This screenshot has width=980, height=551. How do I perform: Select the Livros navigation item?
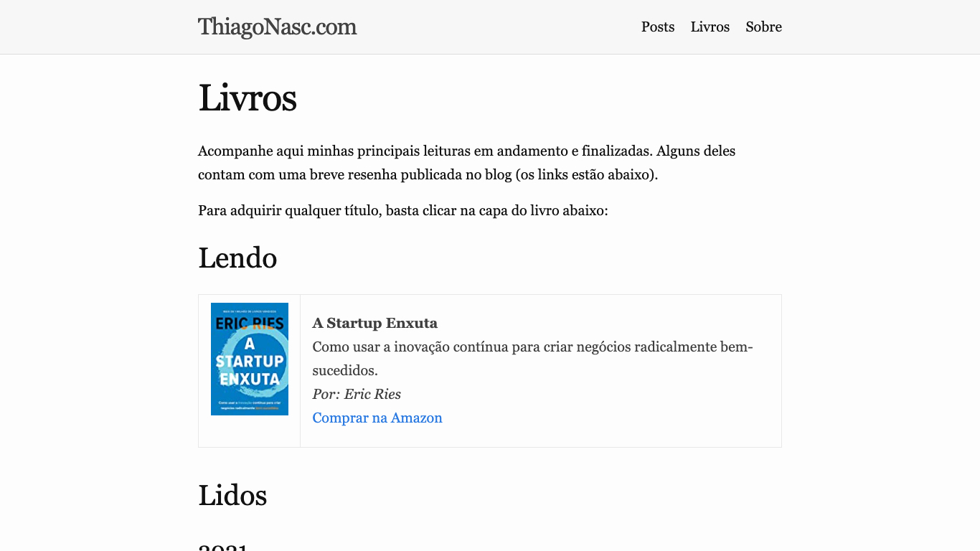(710, 27)
